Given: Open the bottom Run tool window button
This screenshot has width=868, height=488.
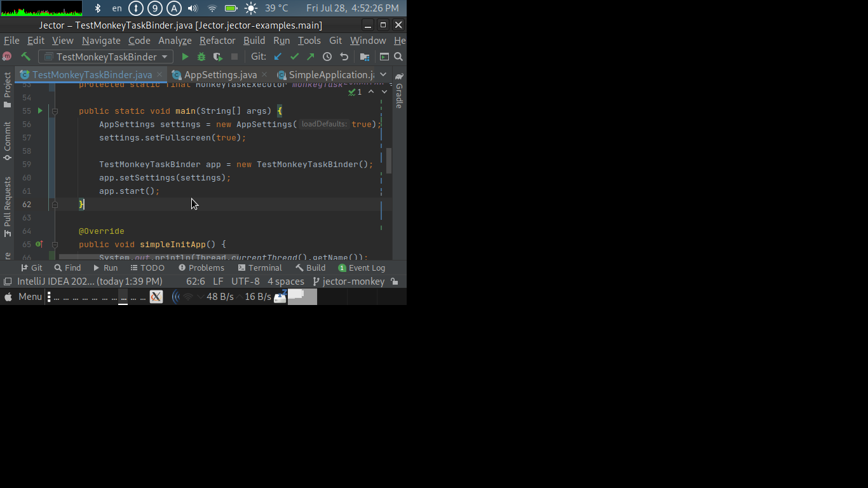Looking at the screenshot, I should (x=104, y=268).
